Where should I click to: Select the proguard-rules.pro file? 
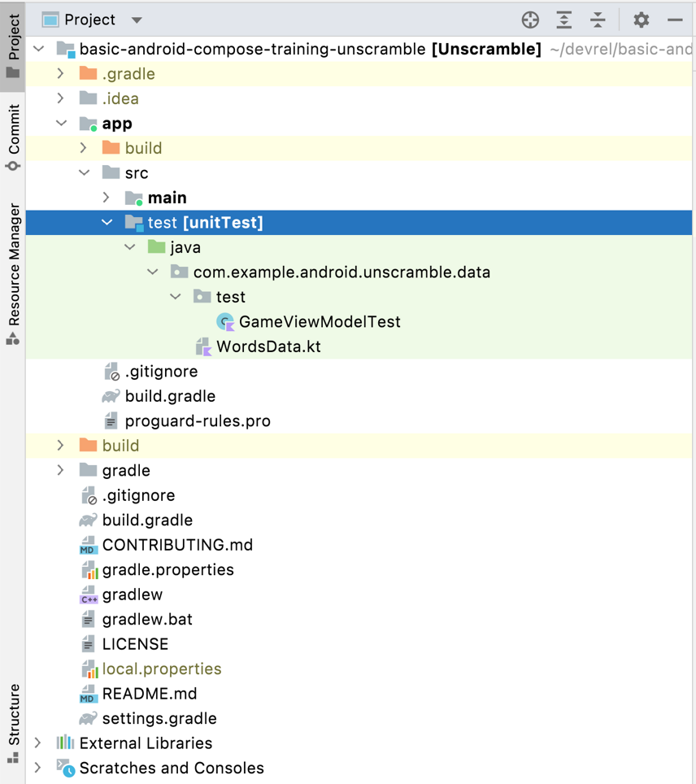[198, 421]
